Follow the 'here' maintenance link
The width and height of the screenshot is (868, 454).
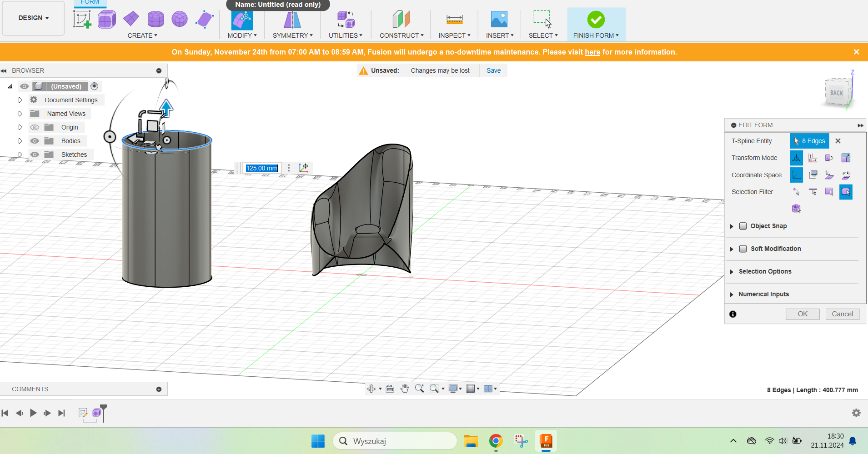(x=592, y=52)
